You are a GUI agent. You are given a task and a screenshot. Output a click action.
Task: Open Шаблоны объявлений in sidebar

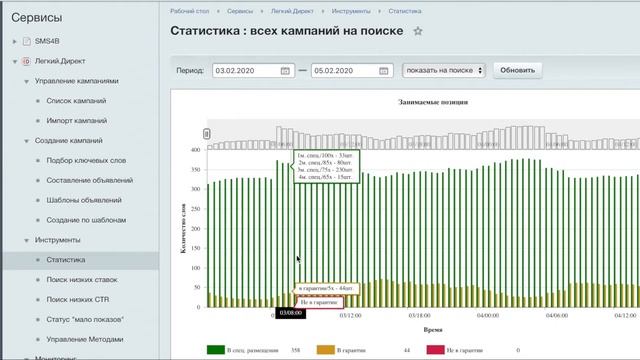click(84, 200)
